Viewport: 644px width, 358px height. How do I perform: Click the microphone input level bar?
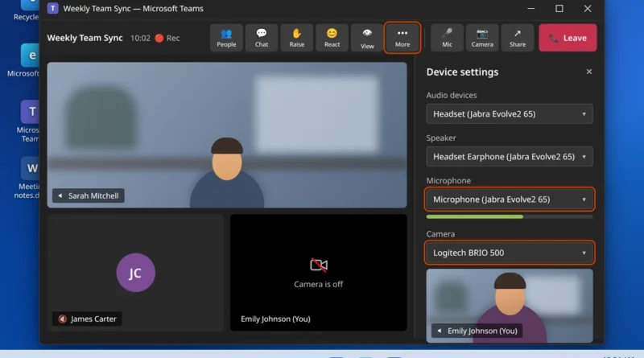[510, 216]
